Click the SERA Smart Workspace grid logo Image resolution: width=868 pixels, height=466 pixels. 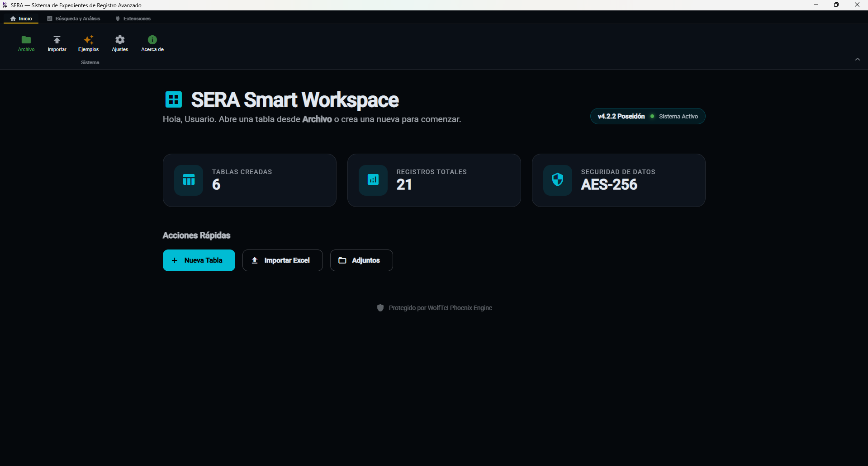(174, 99)
